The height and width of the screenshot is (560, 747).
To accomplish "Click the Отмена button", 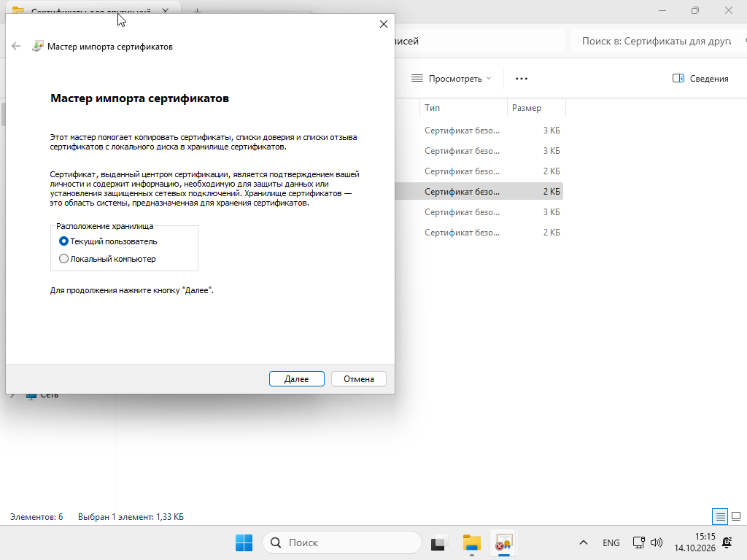I will (359, 379).
